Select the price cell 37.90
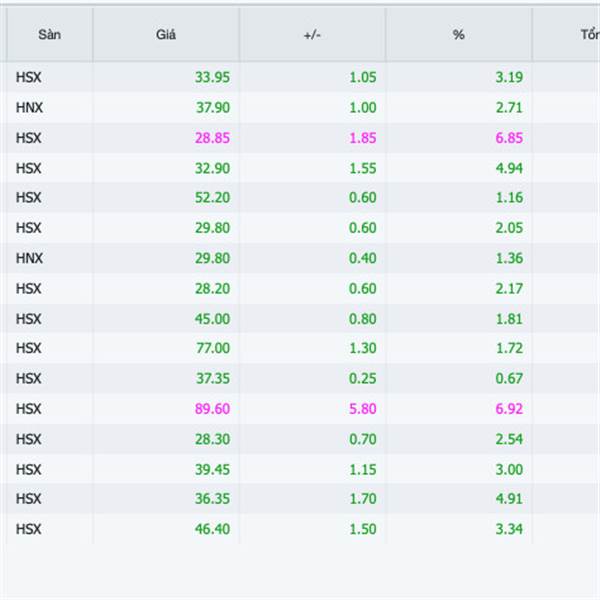 pos(213,108)
